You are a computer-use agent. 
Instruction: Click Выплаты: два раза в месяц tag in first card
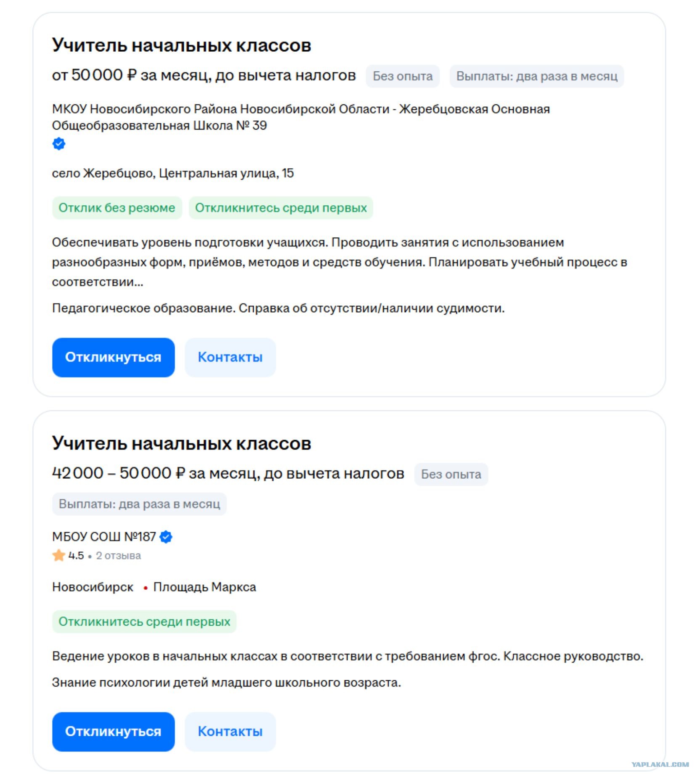tap(537, 76)
